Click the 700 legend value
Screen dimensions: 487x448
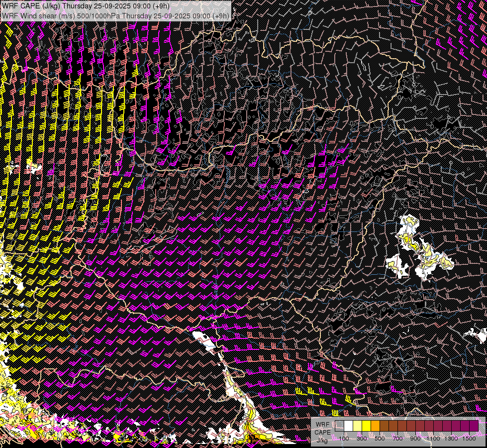coord(397,439)
